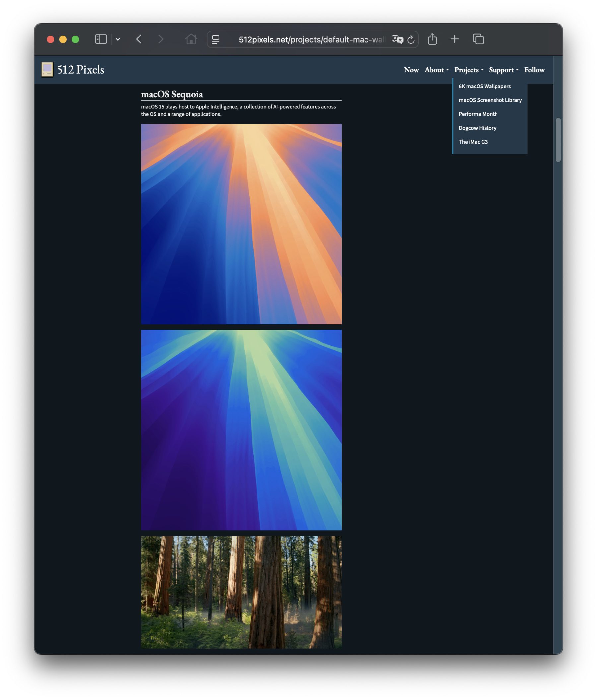Screen dimensions: 597x700
Task: Click the page vertical scrollbar thumb
Action: (558, 140)
